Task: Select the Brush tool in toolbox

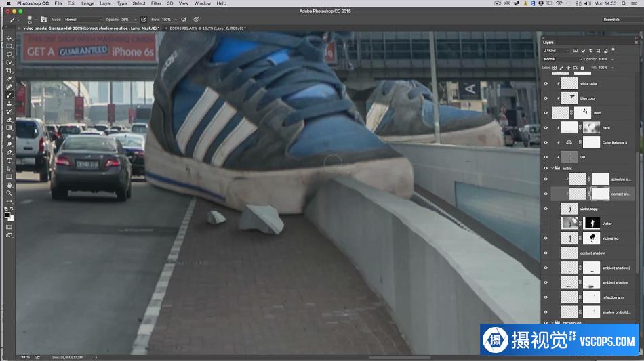Action: click(9, 95)
